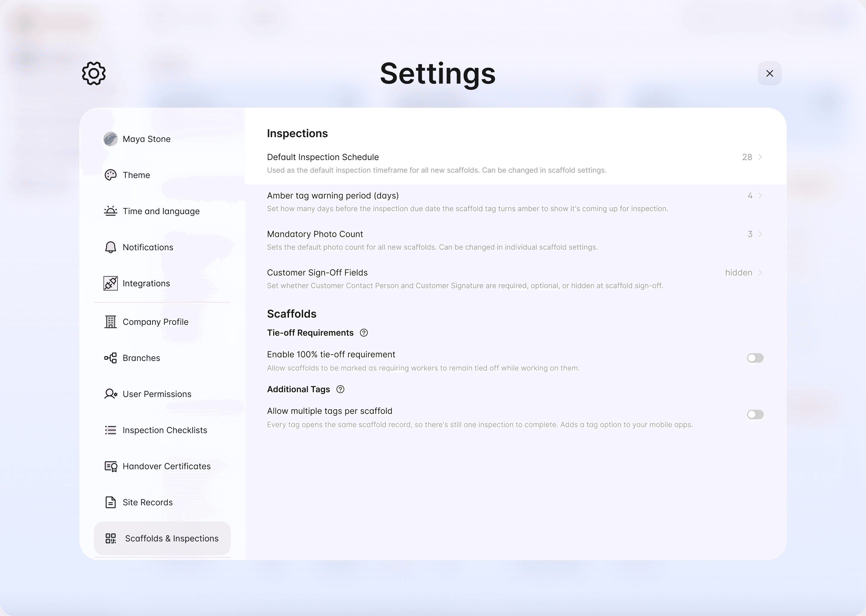Click the Theme palette icon
Screen dimensions: 866x616
pos(110,175)
